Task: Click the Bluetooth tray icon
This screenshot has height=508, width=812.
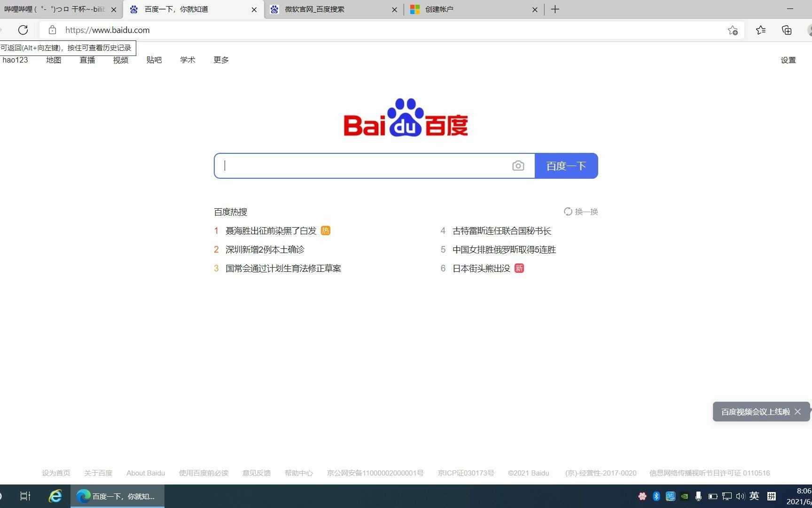Action: 656,496
